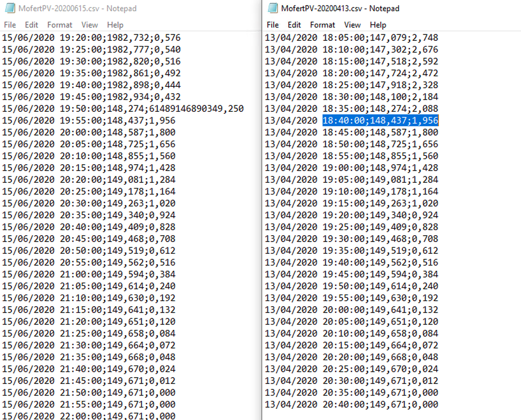
Task: Click the MofertPV-20200413.csv - Notepad title
Action: [x=340, y=8]
